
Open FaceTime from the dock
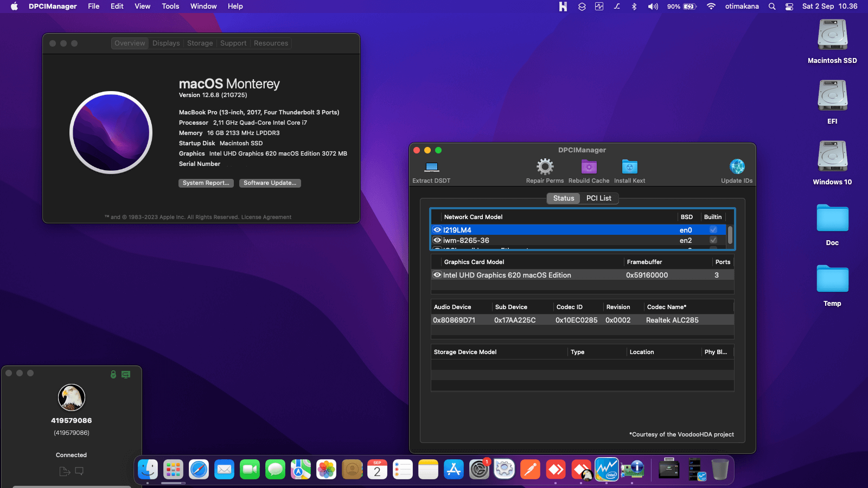[250, 469]
